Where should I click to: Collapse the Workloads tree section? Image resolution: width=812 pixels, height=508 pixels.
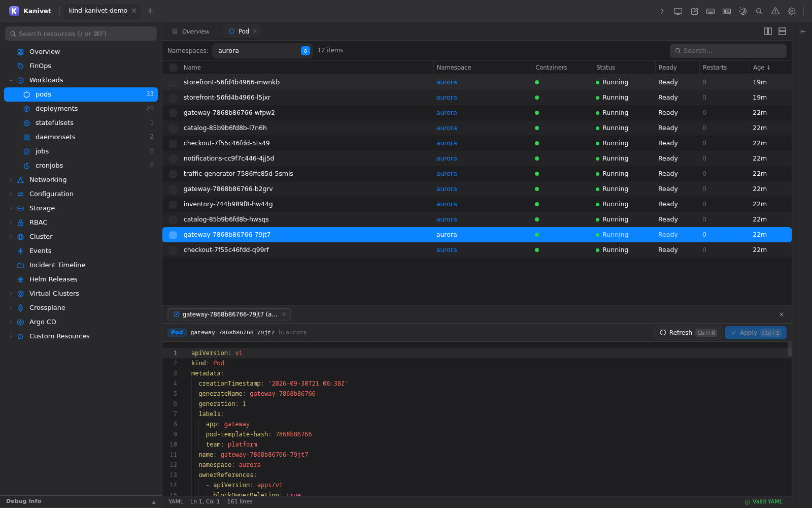(11, 80)
